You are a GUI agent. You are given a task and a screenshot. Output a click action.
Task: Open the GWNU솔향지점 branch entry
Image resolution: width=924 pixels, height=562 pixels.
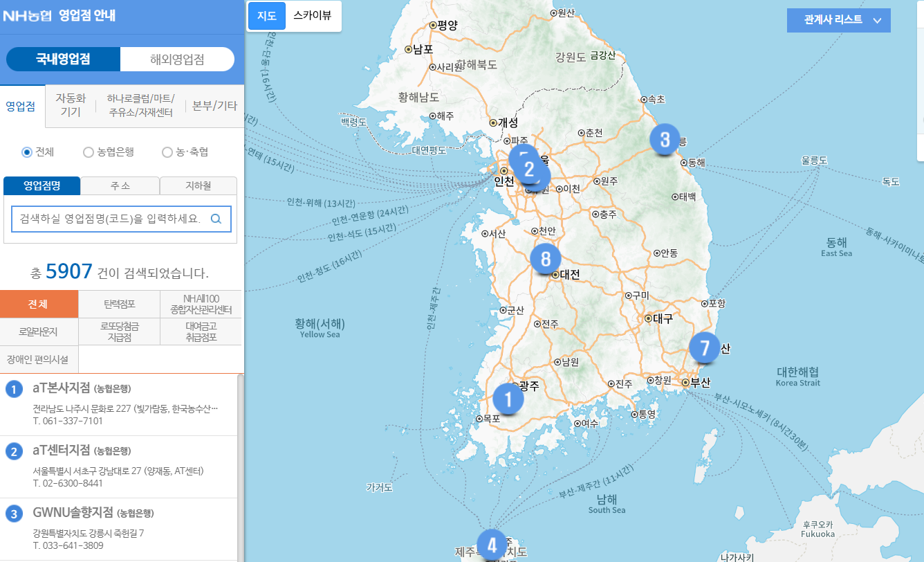coord(72,513)
